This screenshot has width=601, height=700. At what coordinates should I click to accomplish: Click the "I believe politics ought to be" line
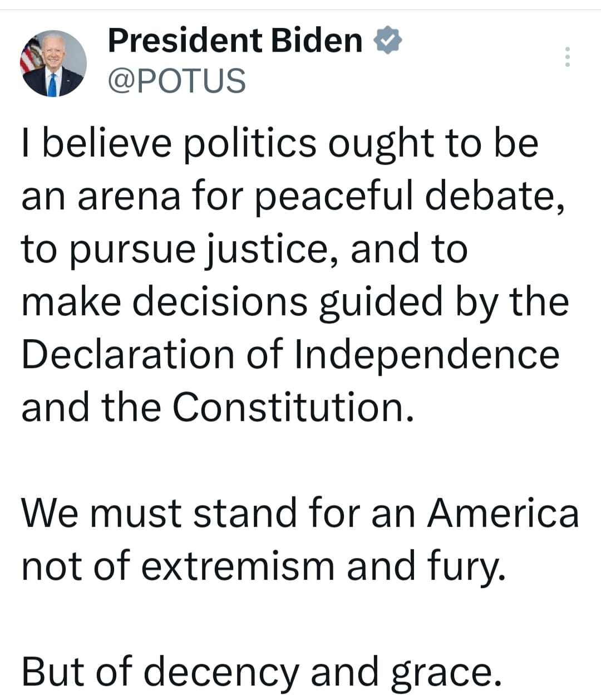[280, 143]
